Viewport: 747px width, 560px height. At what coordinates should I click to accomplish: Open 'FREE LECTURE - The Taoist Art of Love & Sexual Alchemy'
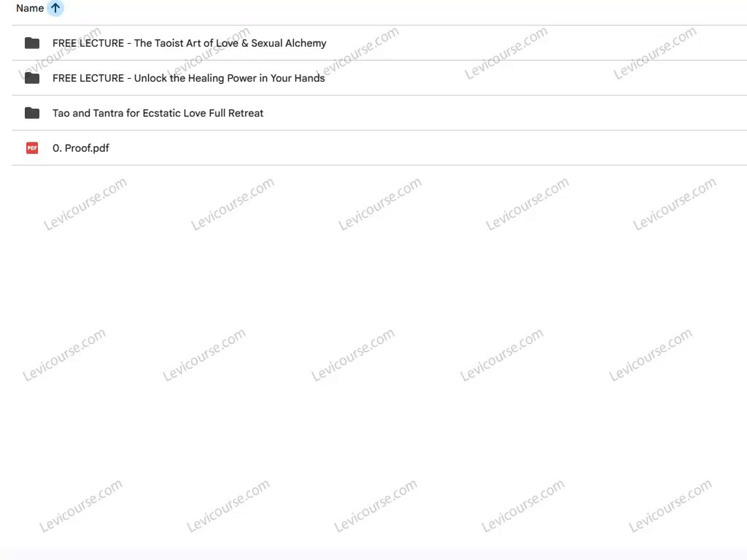(189, 43)
